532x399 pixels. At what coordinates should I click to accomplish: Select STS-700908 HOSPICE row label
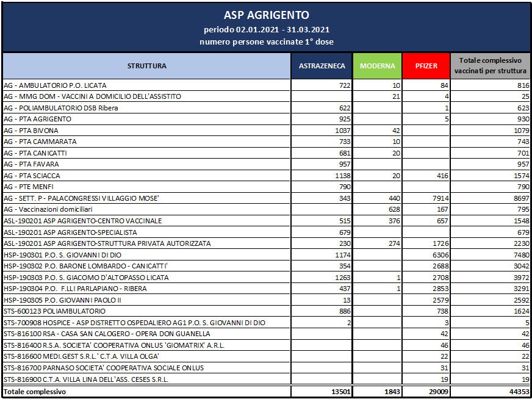point(134,323)
